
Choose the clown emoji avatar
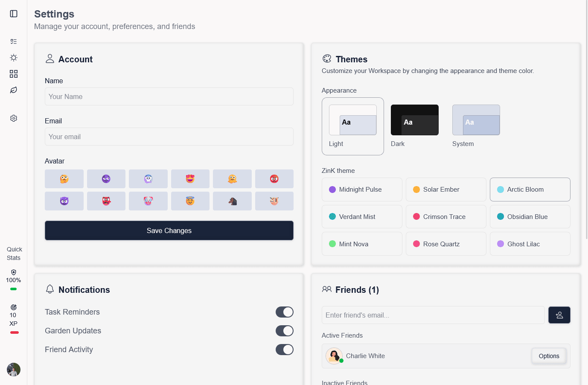point(148,201)
